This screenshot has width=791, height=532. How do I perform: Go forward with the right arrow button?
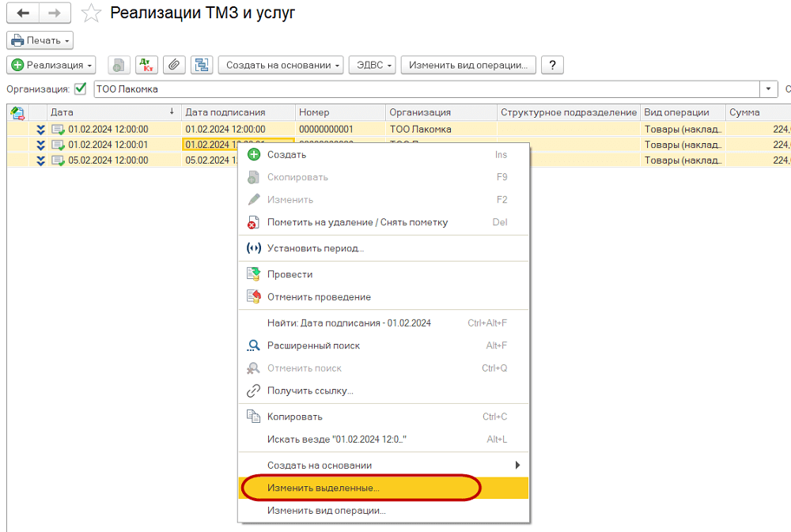tap(55, 13)
